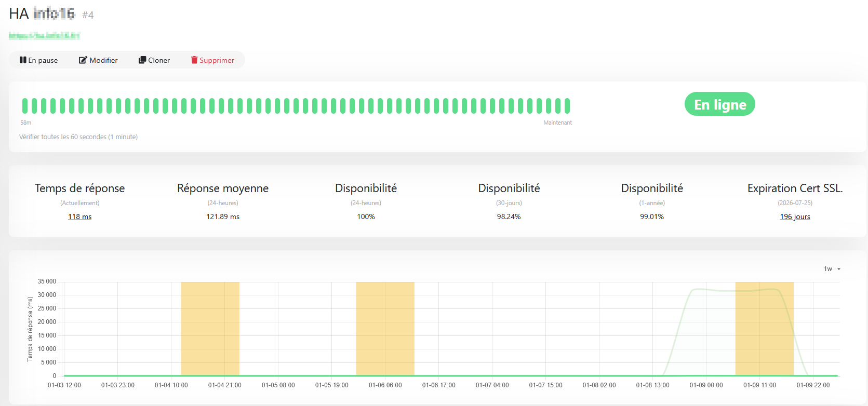
Task: Open the 196 jours SSL expiry link
Action: [794, 216]
